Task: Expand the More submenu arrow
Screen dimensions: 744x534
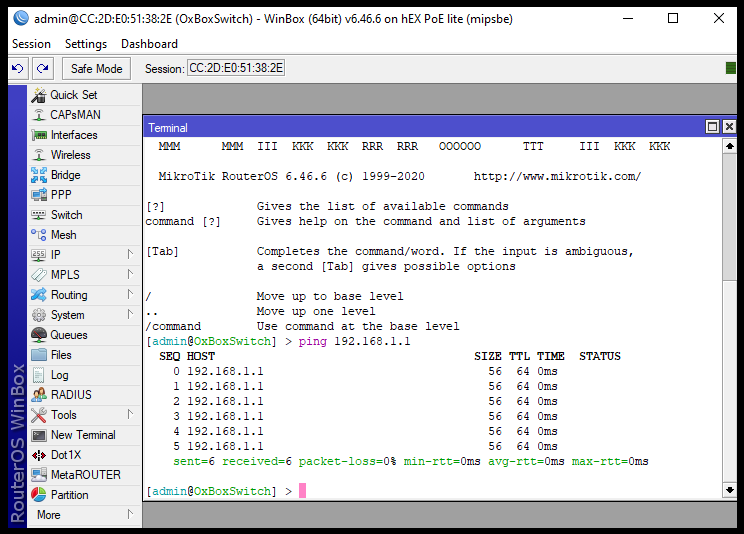Action: pyautogui.click(x=130, y=514)
